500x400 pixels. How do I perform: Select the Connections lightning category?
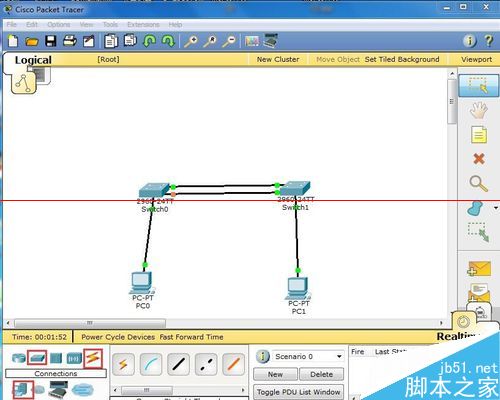(93, 358)
